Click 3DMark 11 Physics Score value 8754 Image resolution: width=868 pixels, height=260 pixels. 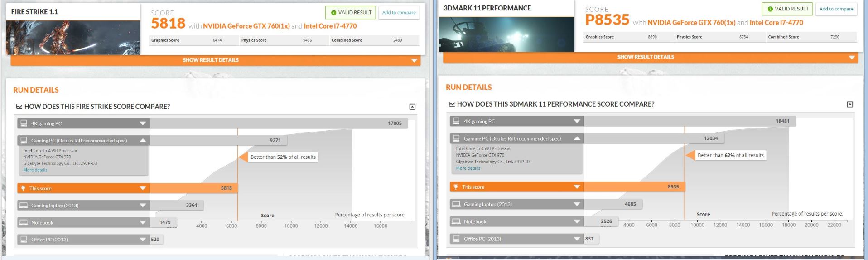point(744,37)
